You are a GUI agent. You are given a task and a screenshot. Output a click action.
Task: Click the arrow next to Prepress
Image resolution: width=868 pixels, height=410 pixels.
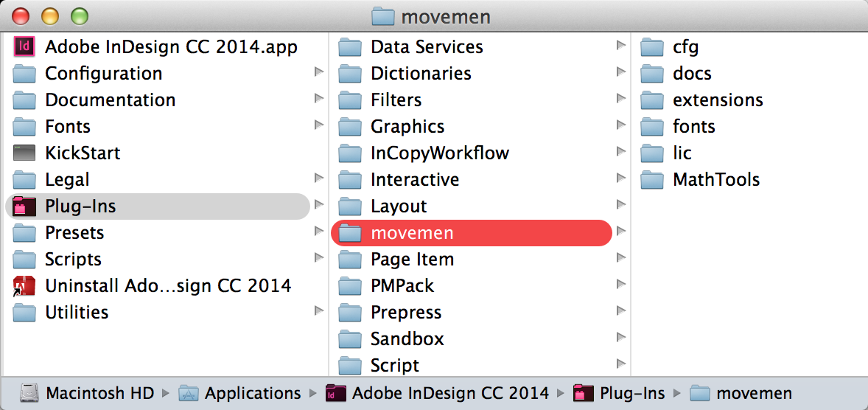[621, 311]
